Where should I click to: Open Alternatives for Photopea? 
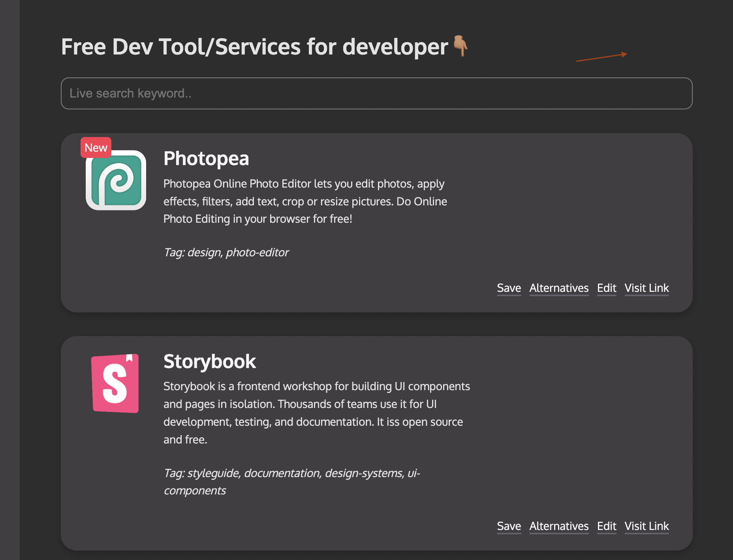pos(559,288)
